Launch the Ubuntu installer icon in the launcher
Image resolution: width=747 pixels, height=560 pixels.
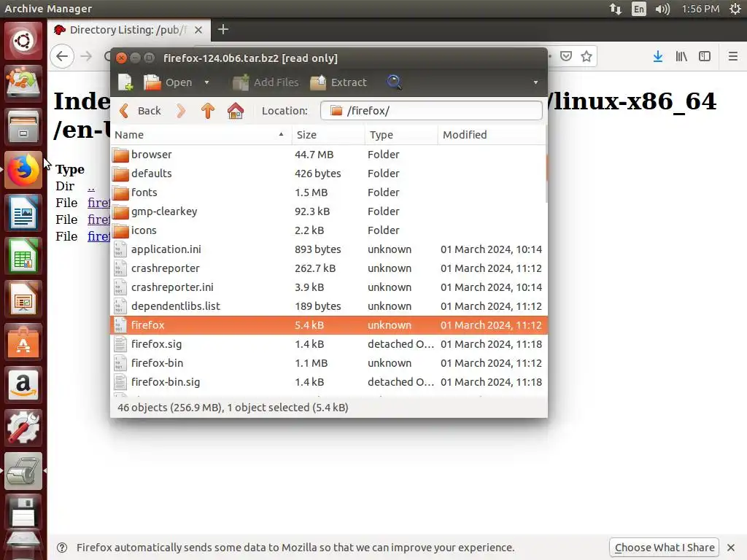(x=23, y=83)
